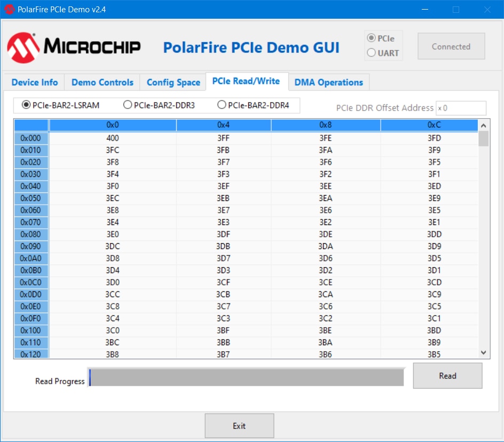504x442 pixels.
Task: Click the PCIe DDR Offset Address field
Action: pyautogui.click(x=461, y=108)
